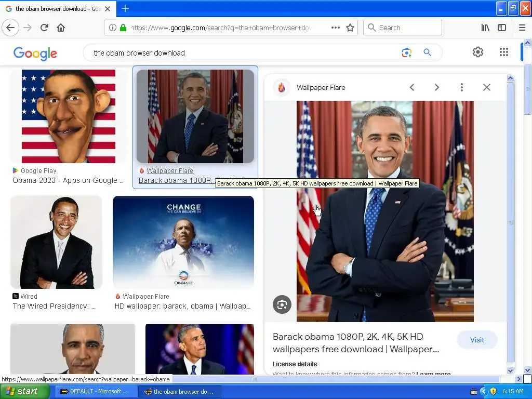Show previous image in preview panel
Image resolution: width=532 pixels, height=399 pixels.
[412, 87]
